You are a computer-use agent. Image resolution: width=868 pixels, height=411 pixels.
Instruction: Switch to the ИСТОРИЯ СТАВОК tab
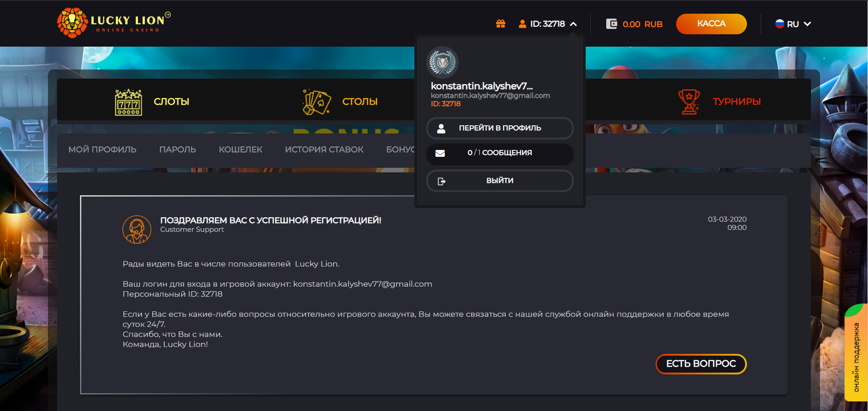pos(324,149)
